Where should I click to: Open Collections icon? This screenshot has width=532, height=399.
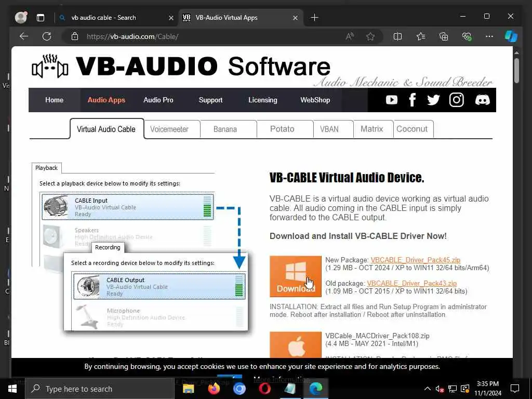click(x=444, y=36)
